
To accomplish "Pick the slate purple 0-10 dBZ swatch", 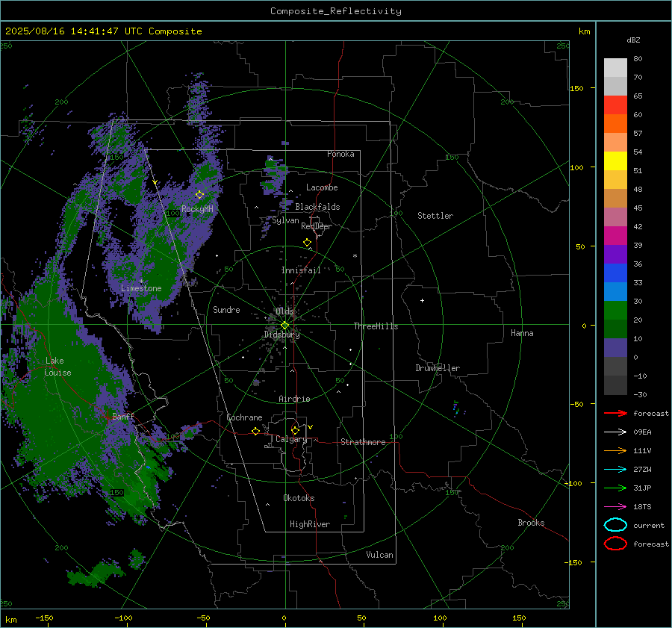I will (615, 348).
